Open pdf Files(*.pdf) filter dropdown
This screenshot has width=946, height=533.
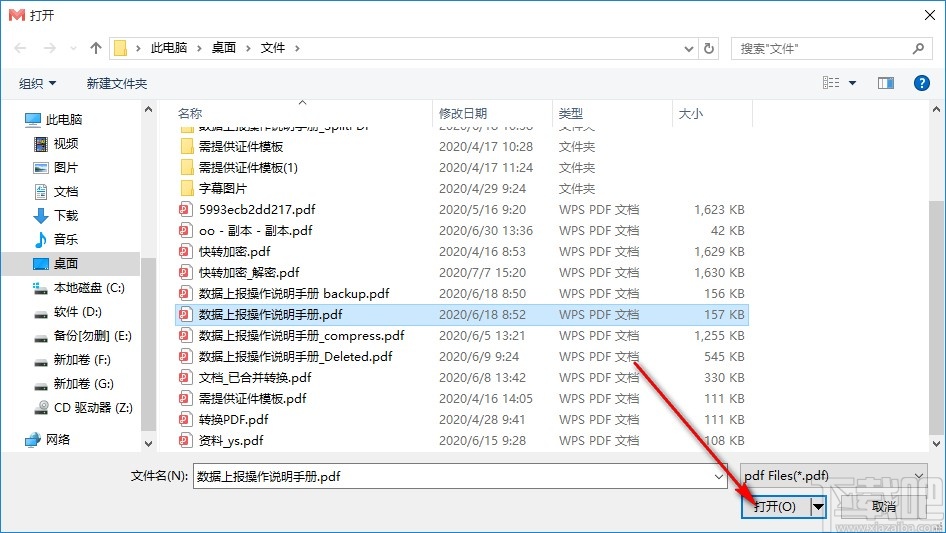[x=834, y=476]
